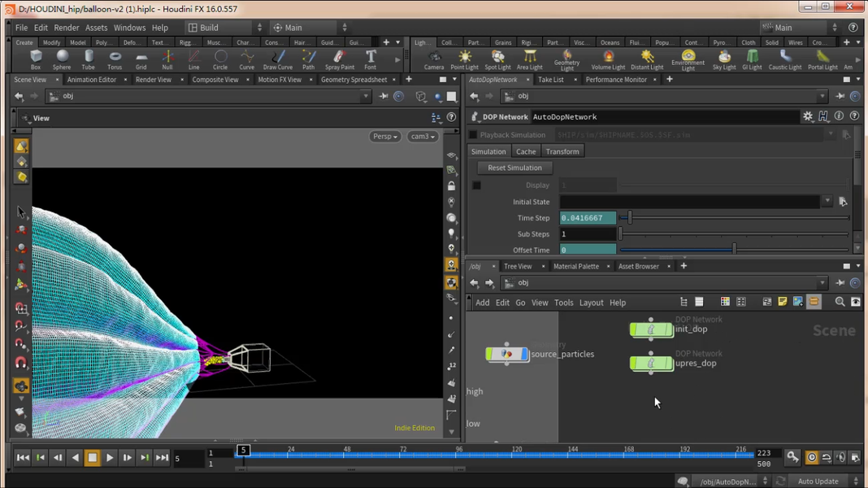This screenshot has height=488, width=868.
Task: Toggle the Playback Simulation checkbox
Action: (473, 135)
